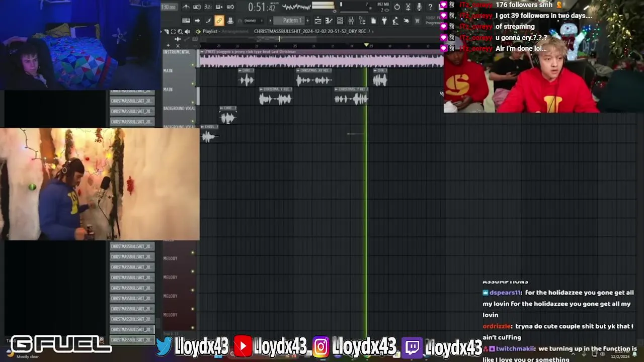
Task: Toggle typing keyboard to piano icon
Action: point(186,21)
